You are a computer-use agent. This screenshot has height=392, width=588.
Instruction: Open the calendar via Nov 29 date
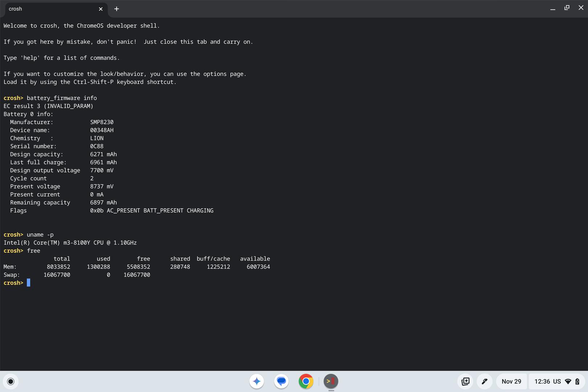(511, 381)
